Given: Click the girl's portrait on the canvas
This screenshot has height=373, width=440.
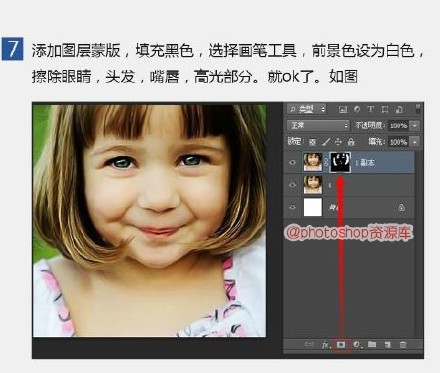Looking at the screenshot, I should (x=149, y=221).
